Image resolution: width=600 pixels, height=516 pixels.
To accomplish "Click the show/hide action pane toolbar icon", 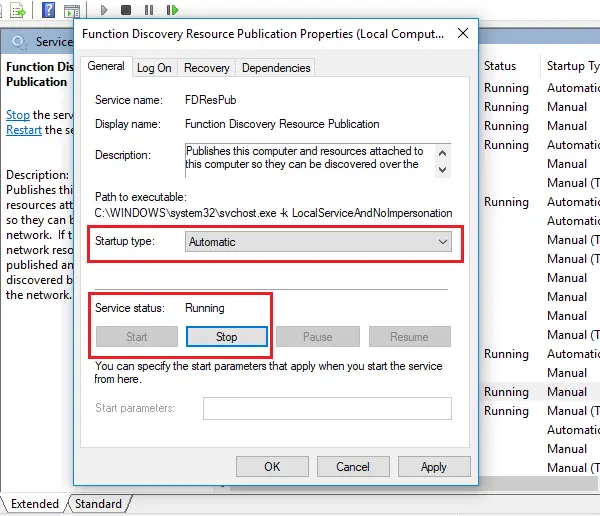I will tap(72, 11).
